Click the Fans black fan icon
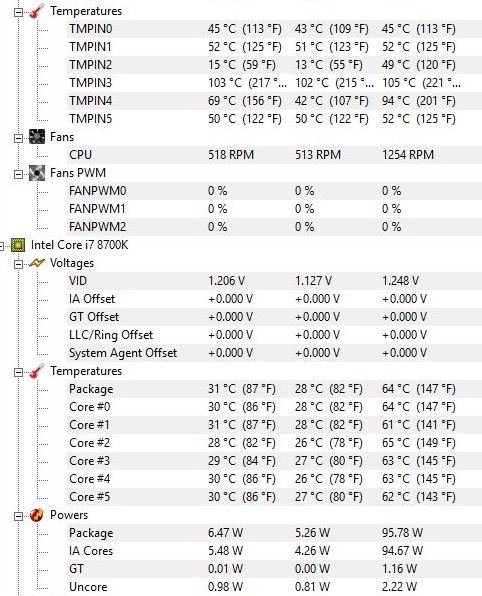This screenshot has height=596, width=482. (x=36, y=137)
